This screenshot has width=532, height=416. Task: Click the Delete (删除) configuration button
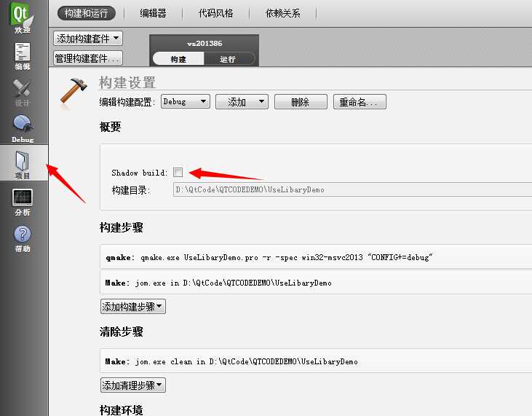(x=301, y=102)
